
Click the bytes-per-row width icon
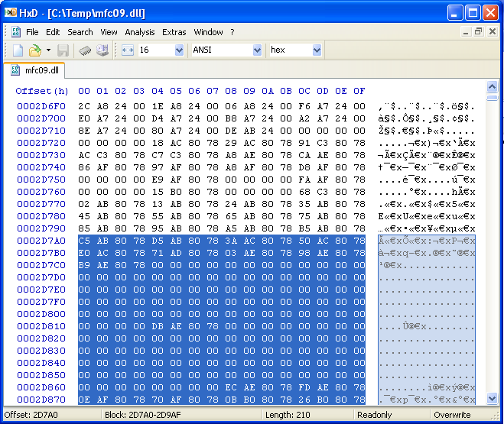(x=127, y=50)
